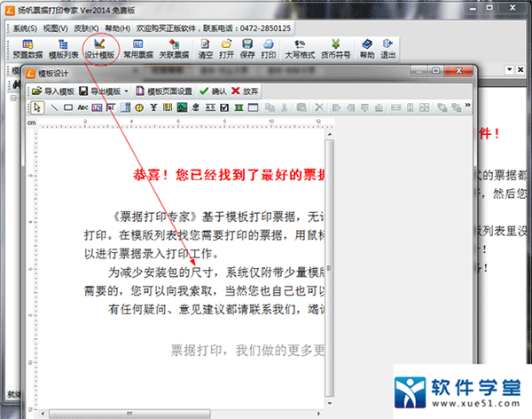Collapse the tree node in left panel
Image resolution: width=532 pixels, height=419 pixels.
coord(13,99)
